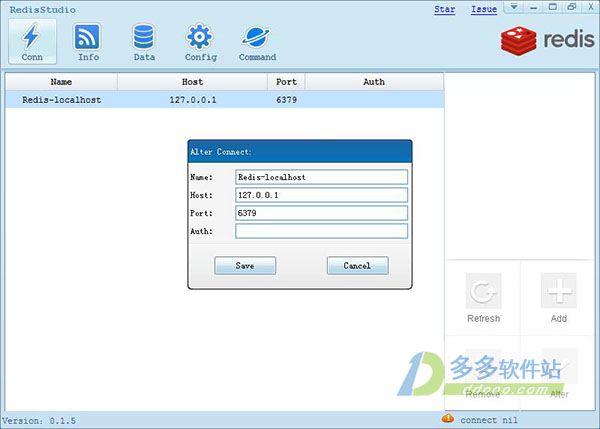Follow the Star link
Image resolution: width=600 pixels, height=429 pixels.
(x=444, y=9)
